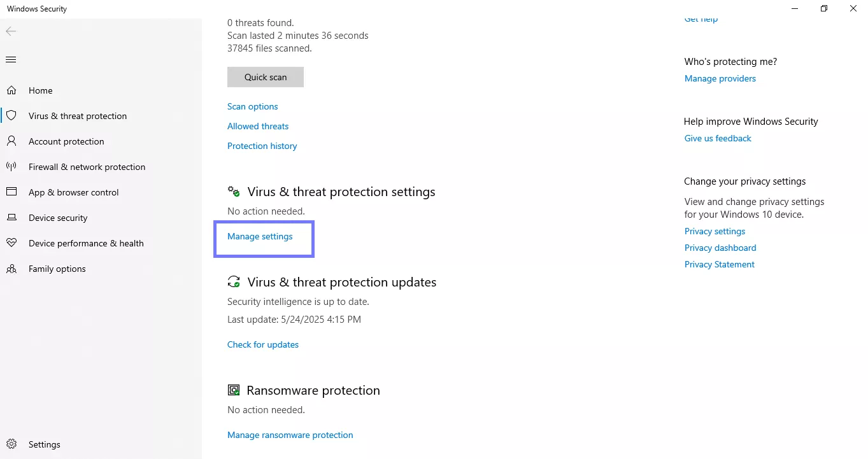Viewport: 868px width, 459px height.
Task: Navigate back with the arrow button
Action: click(10, 31)
